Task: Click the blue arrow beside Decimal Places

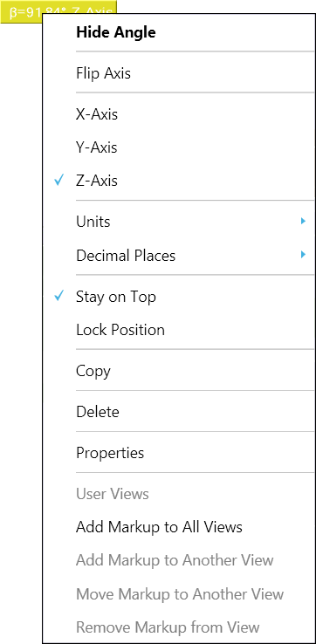Action: (x=303, y=255)
